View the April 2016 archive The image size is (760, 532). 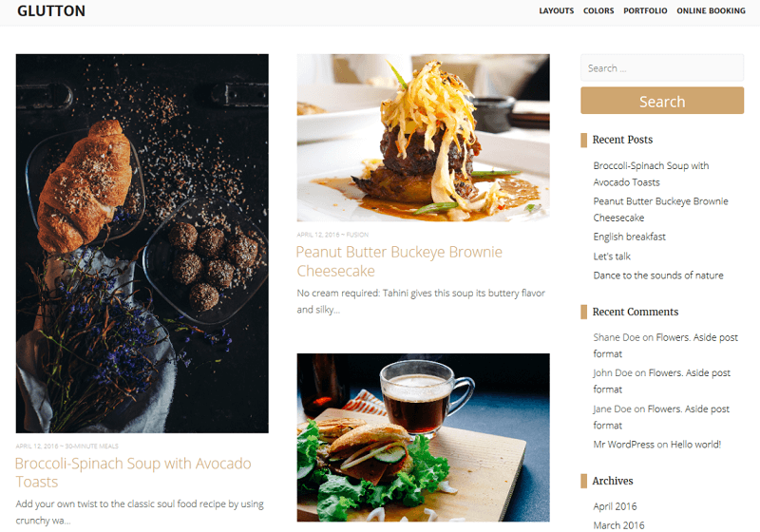[615, 506]
